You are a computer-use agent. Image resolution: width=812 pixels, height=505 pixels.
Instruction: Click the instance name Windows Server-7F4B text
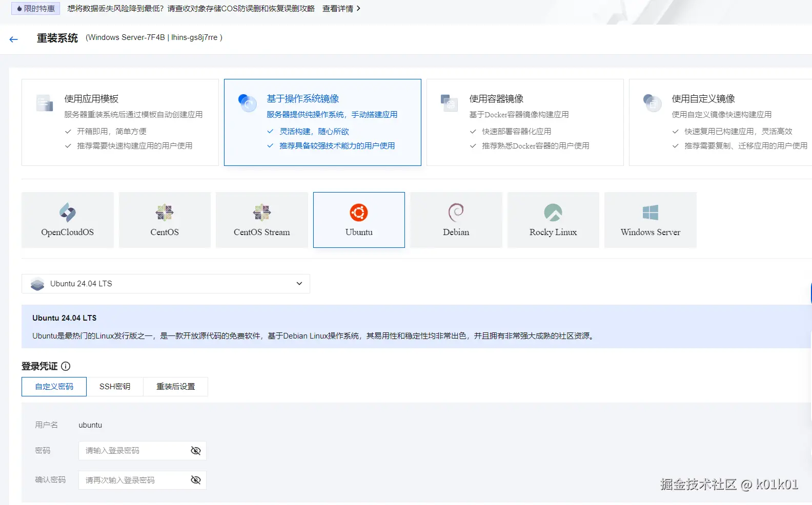click(127, 37)
